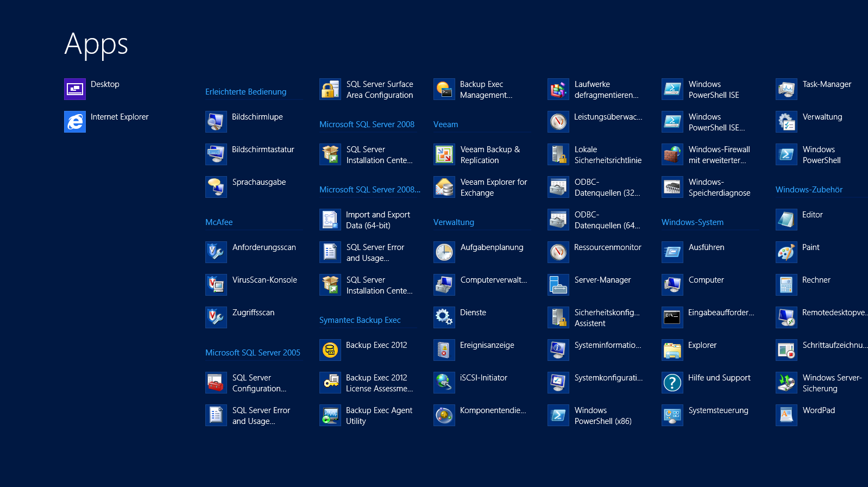Launch Windows PowerShell ISE first entry label
868x487 pixels.
[x=714, y=90]
